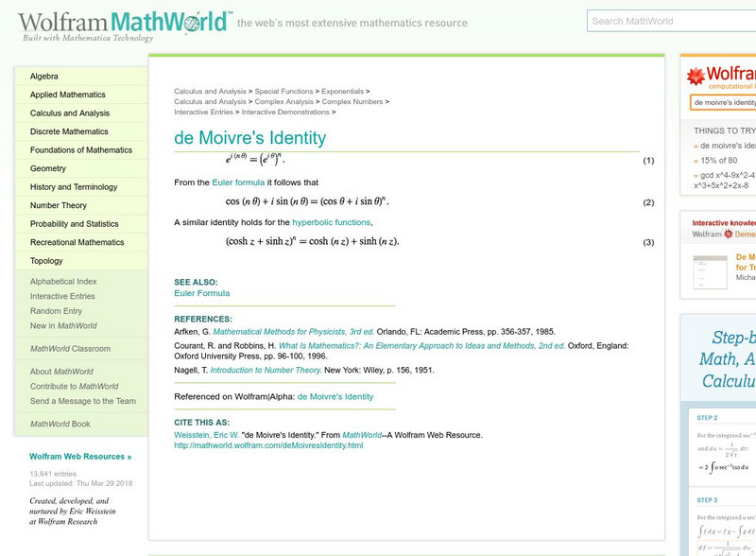Viewport: 756px width, 556px height.
Task: Open de Moivre's Identity on Wolfram|Alpha
Action: tap(337, 396)
